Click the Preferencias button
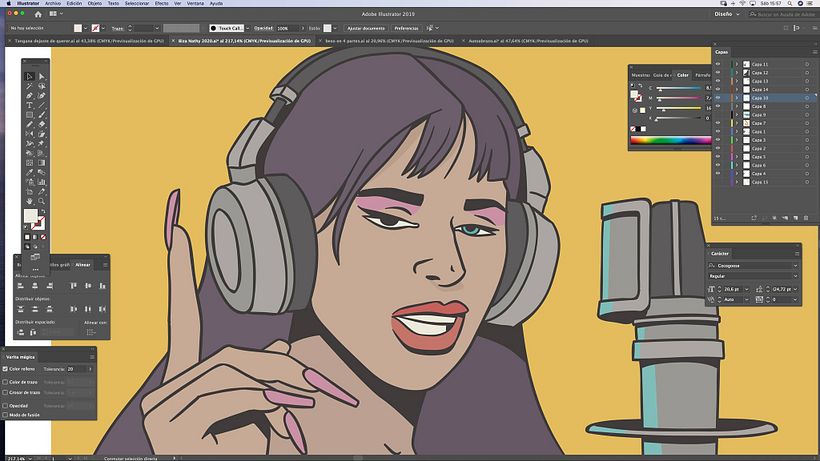 [406, 28]
